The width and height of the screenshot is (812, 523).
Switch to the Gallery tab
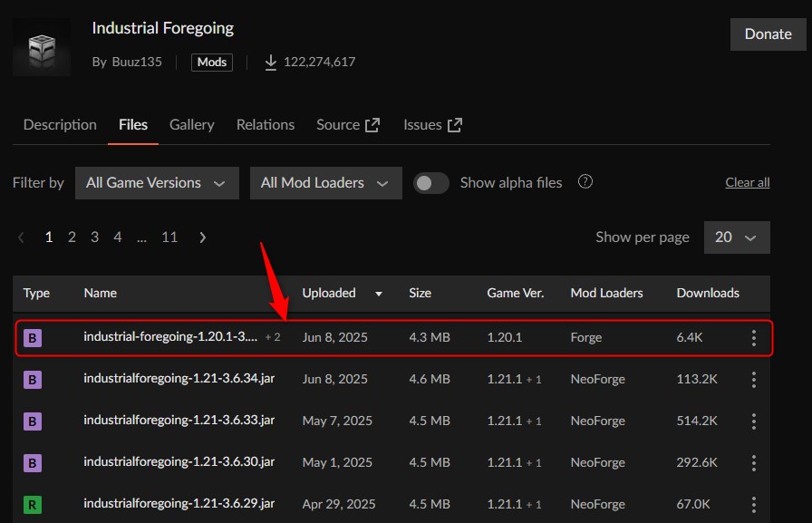[191, 125]
